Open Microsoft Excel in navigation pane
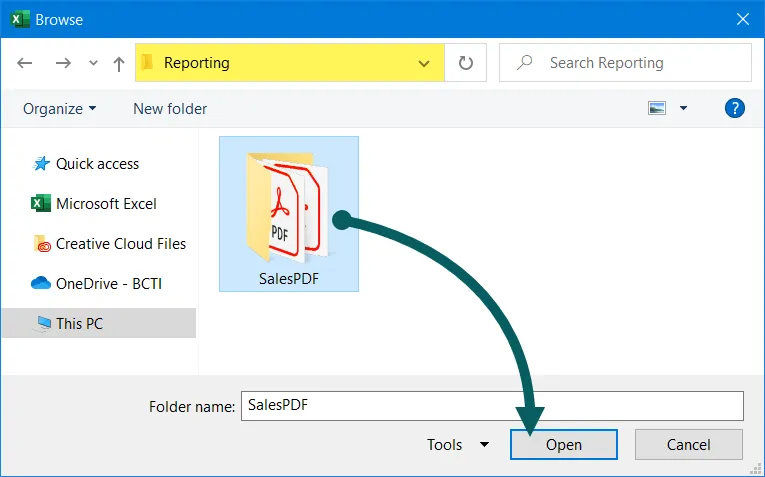Viewport: 765px width, 477px height. coord(106,204)
